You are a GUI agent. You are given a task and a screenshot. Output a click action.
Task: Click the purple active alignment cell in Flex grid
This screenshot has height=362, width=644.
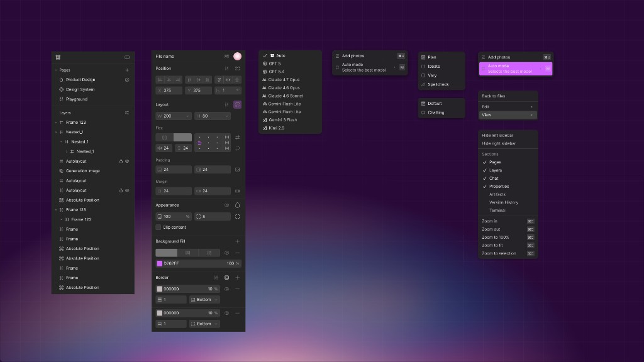199,143
